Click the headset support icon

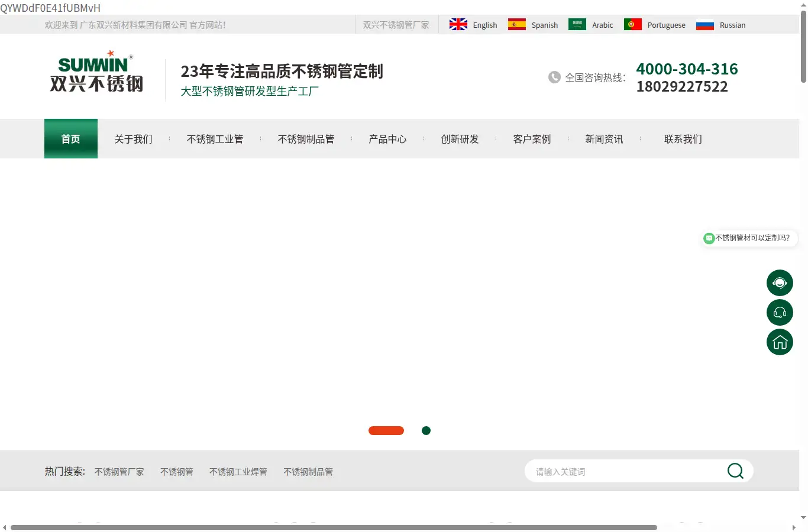click(780, 312)
